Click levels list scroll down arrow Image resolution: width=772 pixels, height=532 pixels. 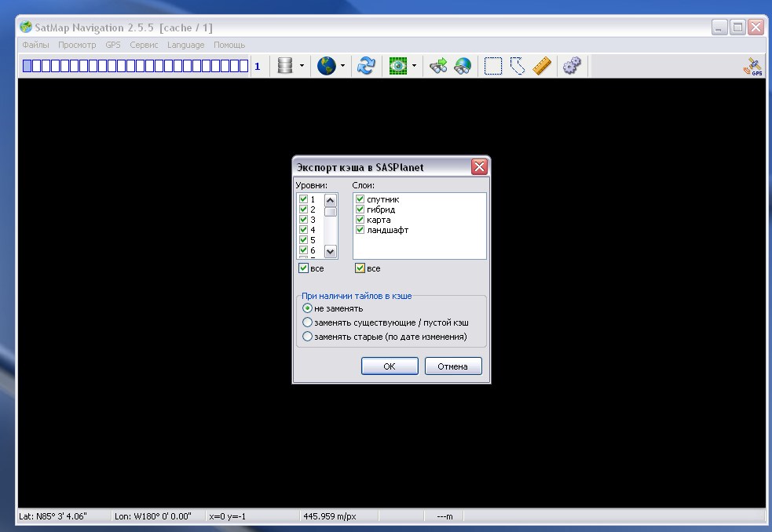pos(331,251)
